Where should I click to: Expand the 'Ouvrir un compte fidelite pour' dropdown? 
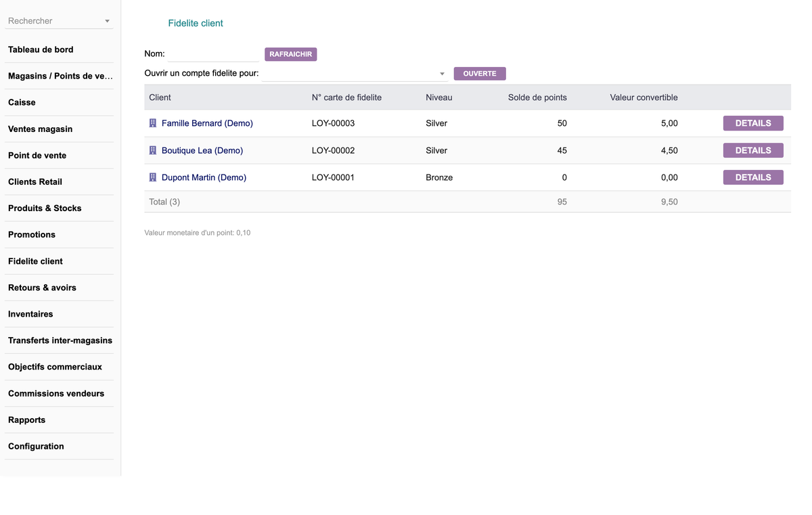[442, 74]
